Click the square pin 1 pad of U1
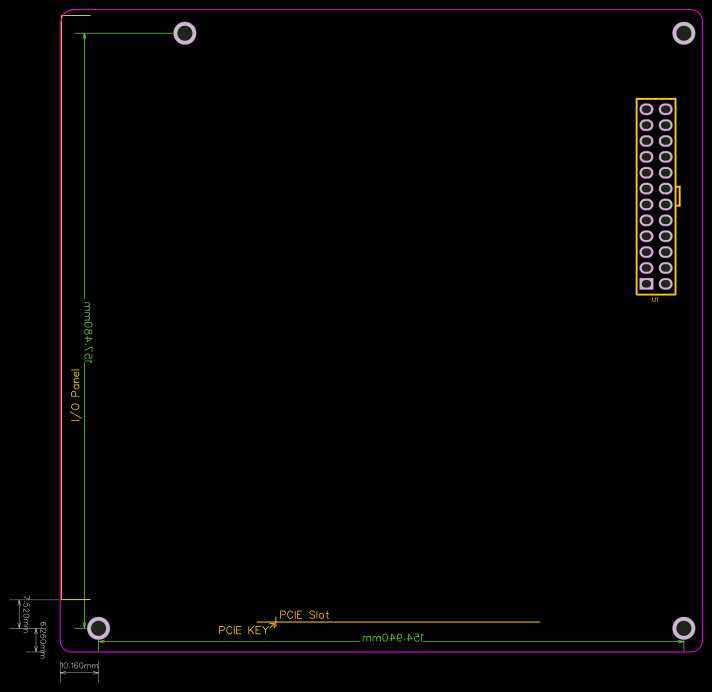This screenshot has height=692, width=712. tap(646, 284)
